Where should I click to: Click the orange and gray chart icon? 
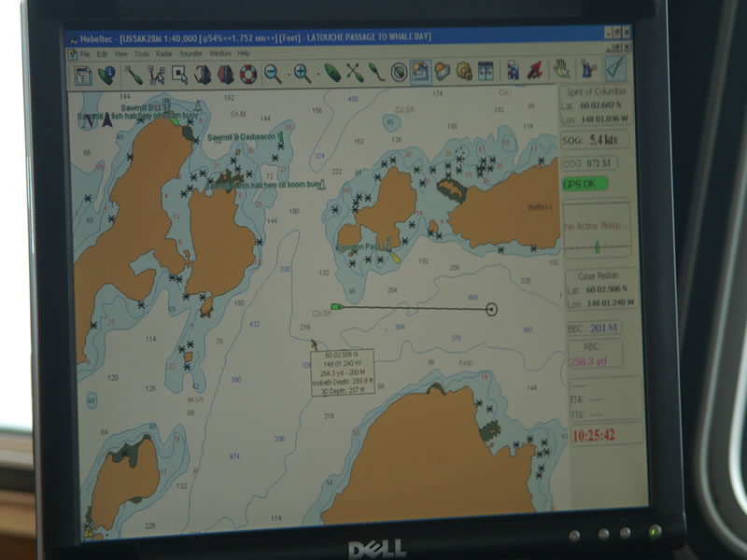443,72
